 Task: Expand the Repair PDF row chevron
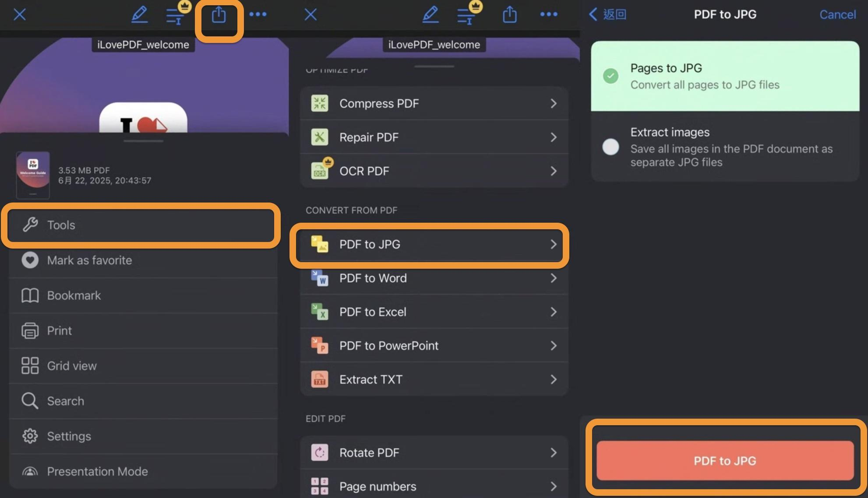coord(554,137)
